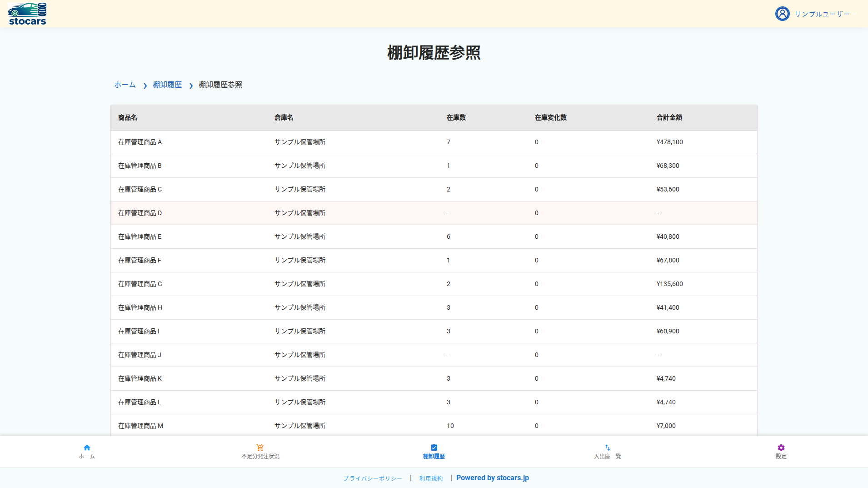Switch to 不足分発注状況 tab
The height and width of the screenshot is (488, 868).
(260, 456)
